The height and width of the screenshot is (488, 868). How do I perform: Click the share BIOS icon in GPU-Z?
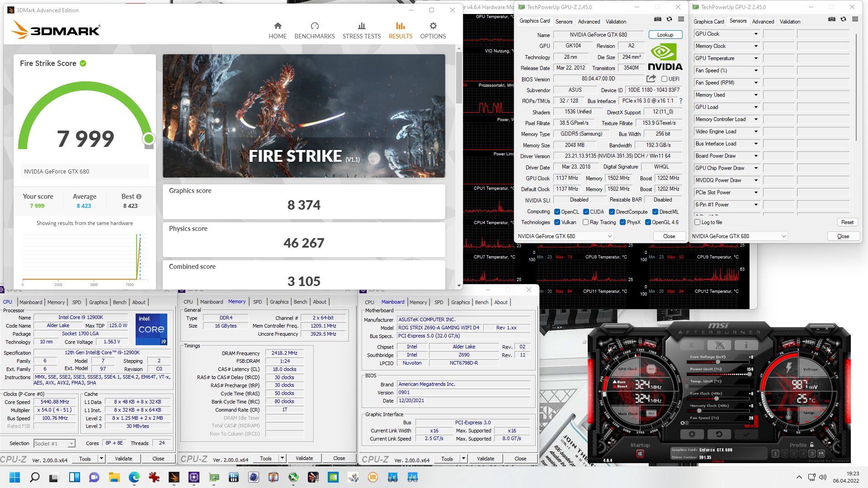(651, 79)
